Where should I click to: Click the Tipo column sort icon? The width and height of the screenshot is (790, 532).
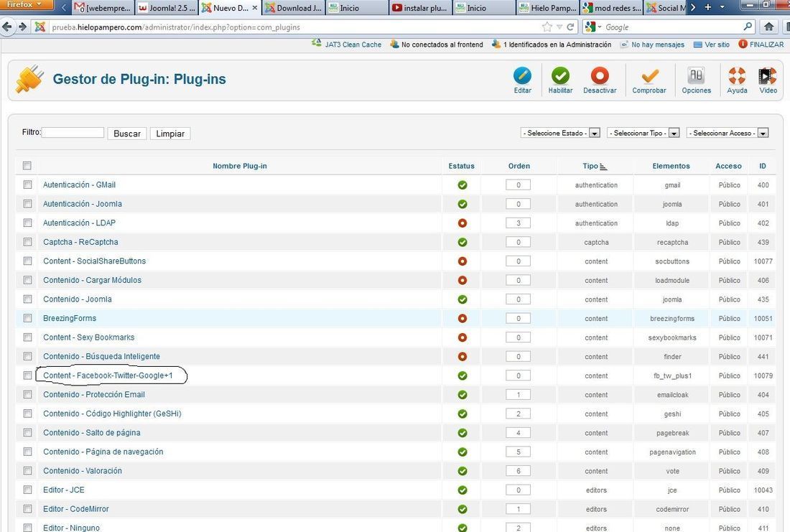[x=603, y=167]
